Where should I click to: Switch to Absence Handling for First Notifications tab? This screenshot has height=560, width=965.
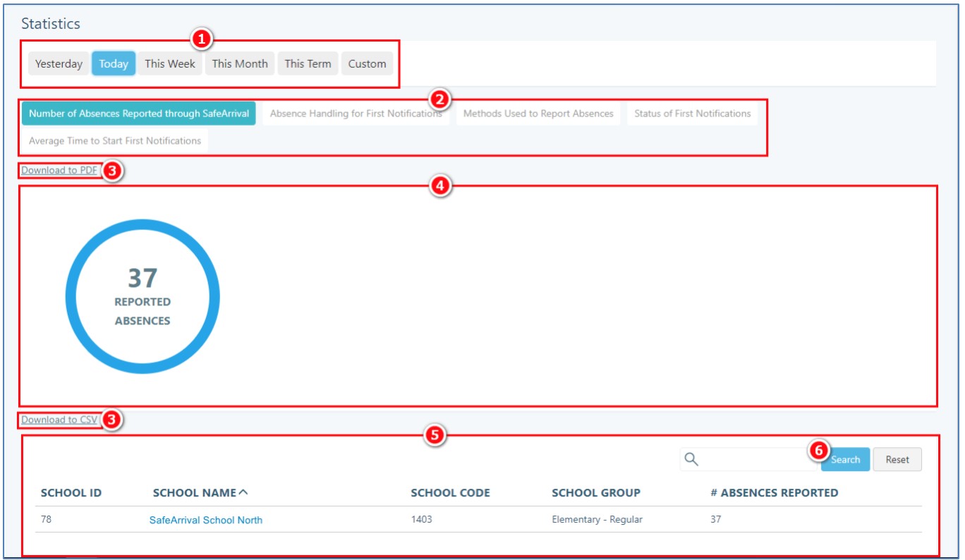pos(356,114)
